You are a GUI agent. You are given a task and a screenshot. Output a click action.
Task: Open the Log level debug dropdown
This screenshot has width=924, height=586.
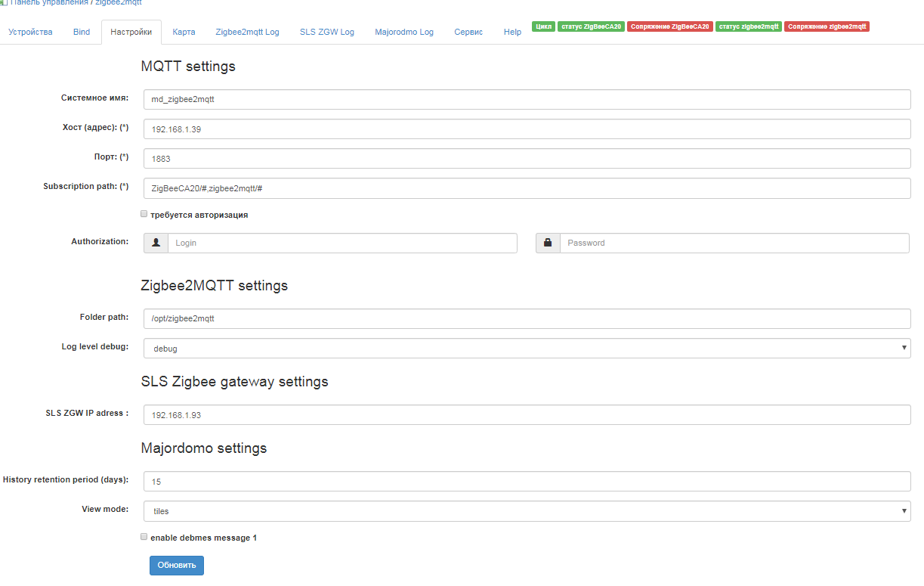[x=527, y=349]
